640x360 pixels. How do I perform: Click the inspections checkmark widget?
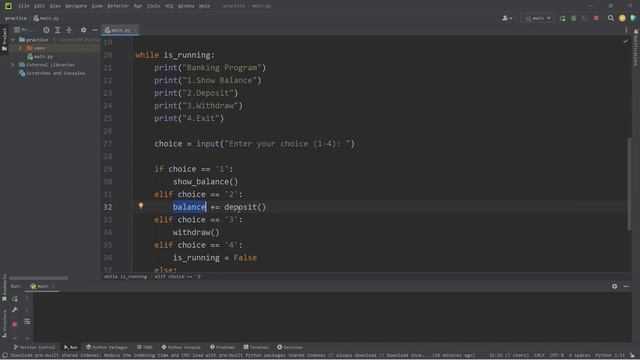[626, 41]
